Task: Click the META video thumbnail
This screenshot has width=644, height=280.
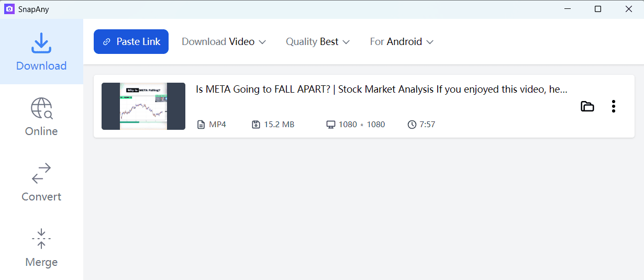Action: click(x=143, y=106)
